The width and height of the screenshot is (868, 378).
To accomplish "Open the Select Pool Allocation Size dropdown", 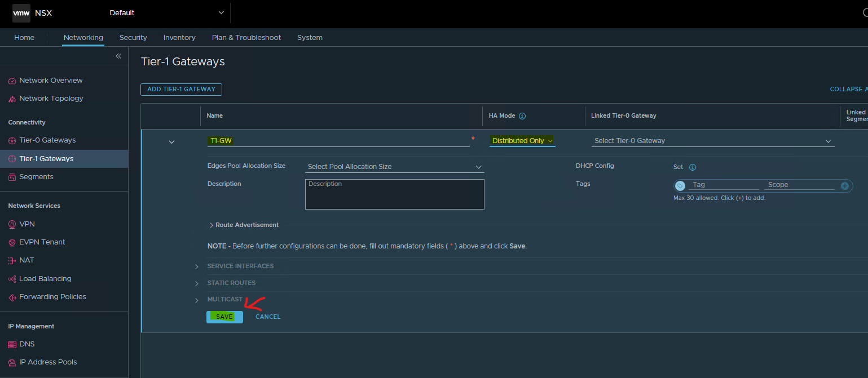I will point(395,167).
